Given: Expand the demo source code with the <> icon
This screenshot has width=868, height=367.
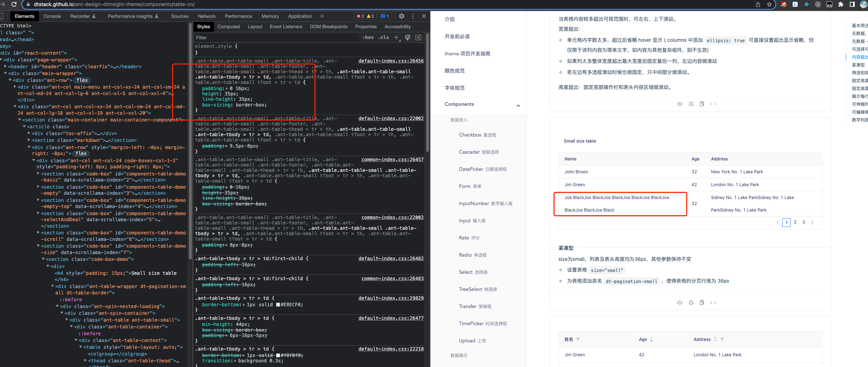Looking at the screenshot, I should pos(714,302).
